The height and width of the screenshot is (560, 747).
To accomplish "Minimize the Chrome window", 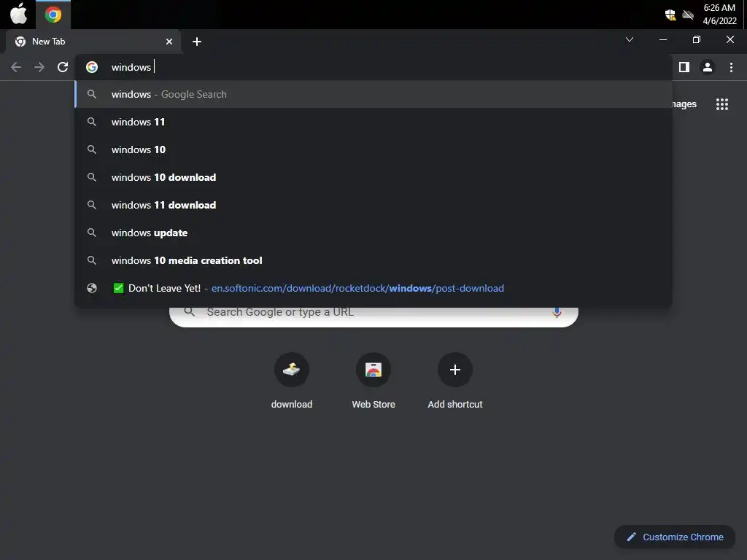I will tap(662, 39).
